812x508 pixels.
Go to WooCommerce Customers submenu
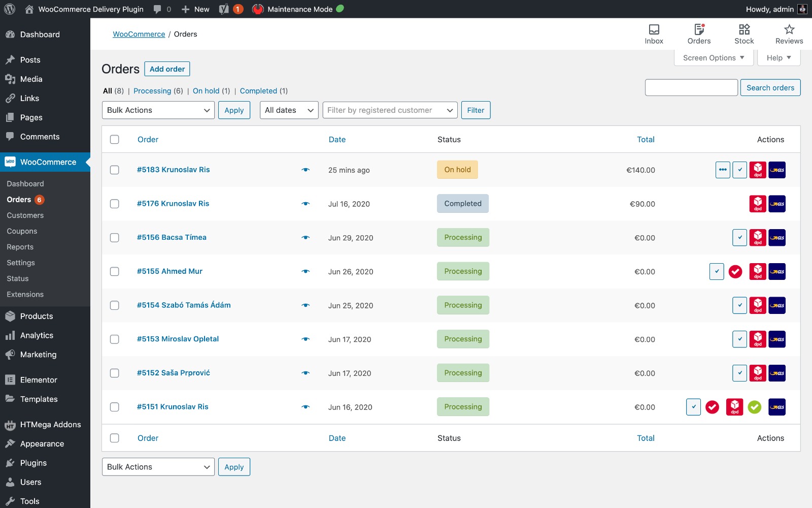(x=25, y=215)
